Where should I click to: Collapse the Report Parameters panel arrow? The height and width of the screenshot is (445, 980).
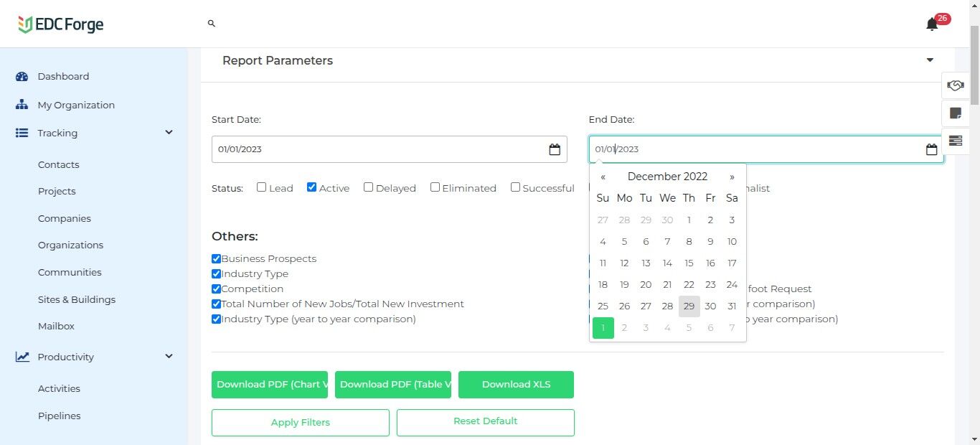coord(930,60)
